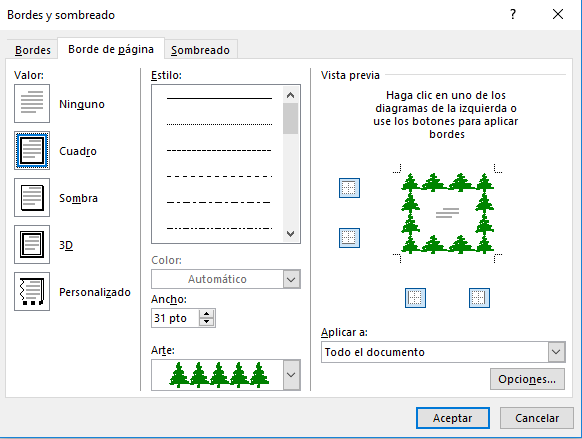582x439 pixels.
Task: Pick the Sombra border setting icon
Action: click(32, 197)
